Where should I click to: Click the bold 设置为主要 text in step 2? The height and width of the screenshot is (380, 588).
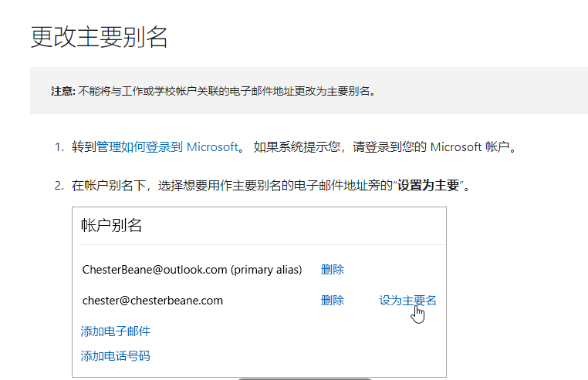coord(428,185)
